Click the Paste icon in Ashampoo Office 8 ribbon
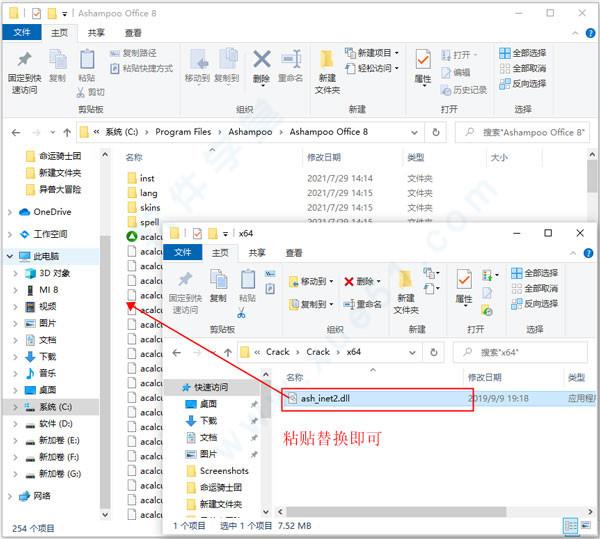 [x=87, y=66]
